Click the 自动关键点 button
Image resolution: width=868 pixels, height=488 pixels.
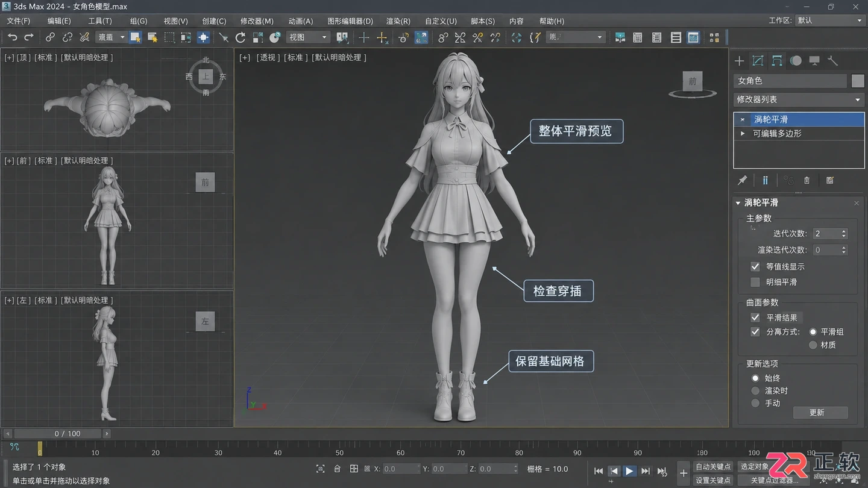pyautogui.click(x=713, y=467)
